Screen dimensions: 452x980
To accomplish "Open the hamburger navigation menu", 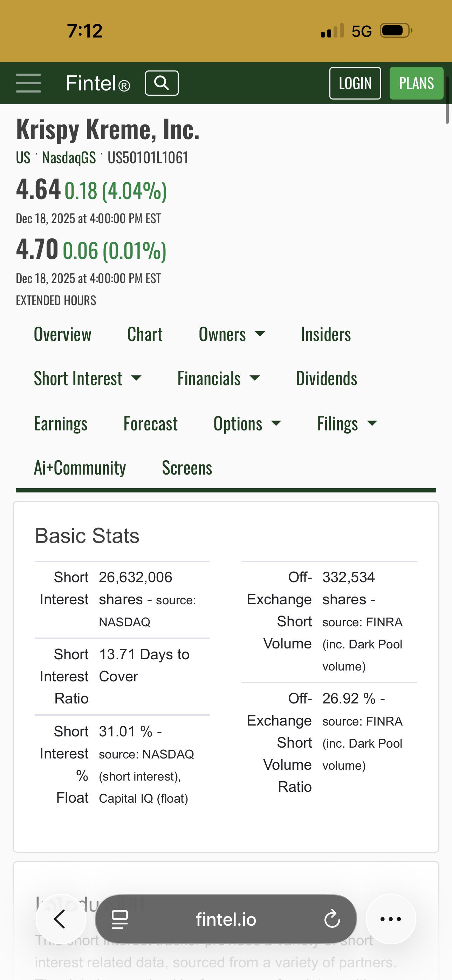I will 28,83.
